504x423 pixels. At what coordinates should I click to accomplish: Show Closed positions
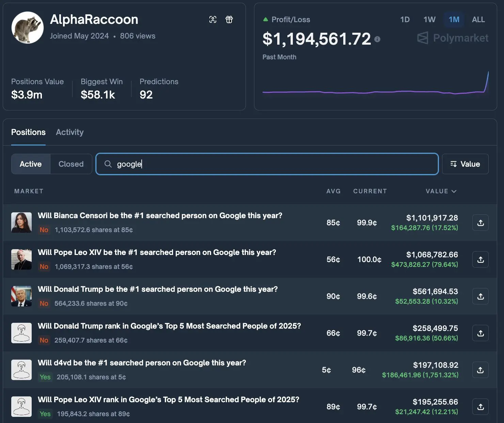71,164
